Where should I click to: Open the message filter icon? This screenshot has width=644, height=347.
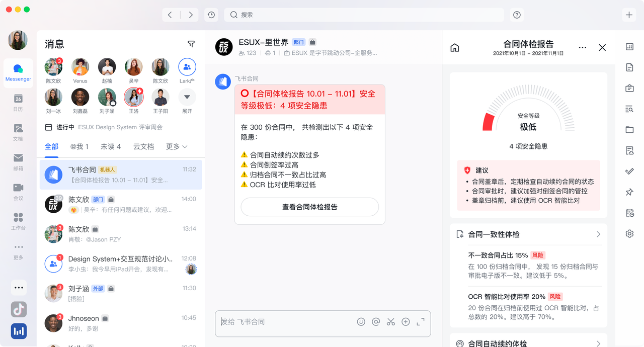(191, 44)
